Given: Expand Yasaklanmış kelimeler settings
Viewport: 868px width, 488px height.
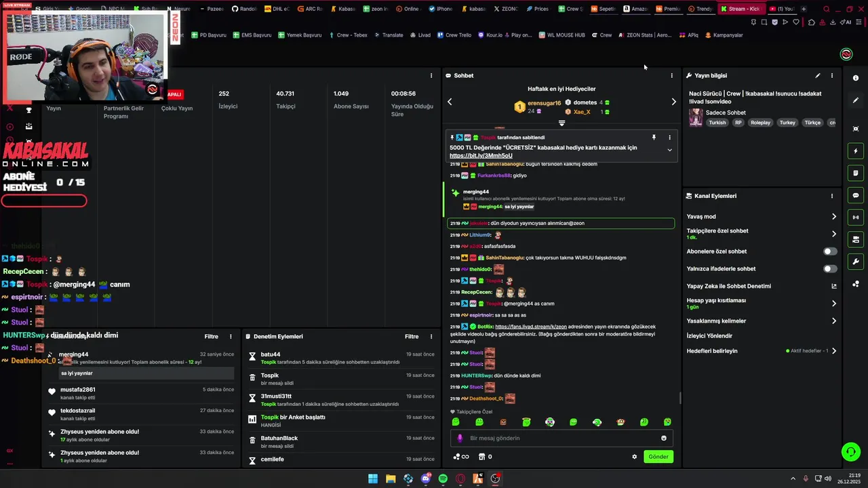Looking at the screenshot, I should pyautogui.click(x=833, y=321).
